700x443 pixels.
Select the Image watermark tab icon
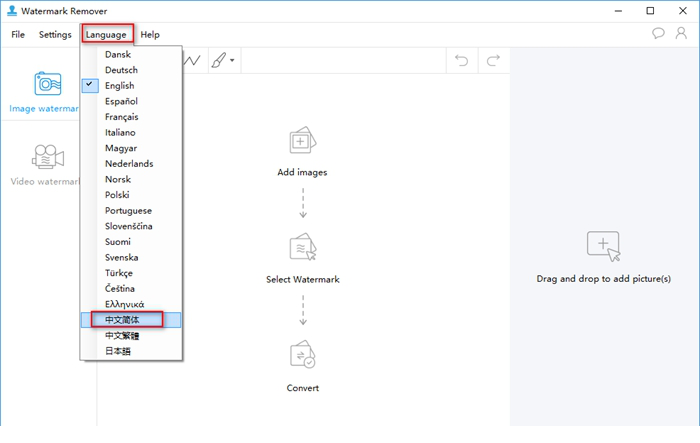tap(48, 84)
